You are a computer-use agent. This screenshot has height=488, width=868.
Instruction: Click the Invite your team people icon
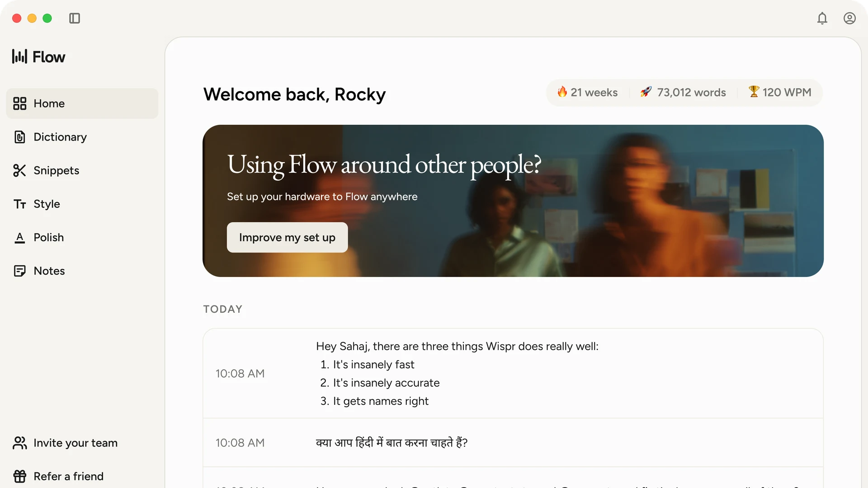click(x=20, y=443)
